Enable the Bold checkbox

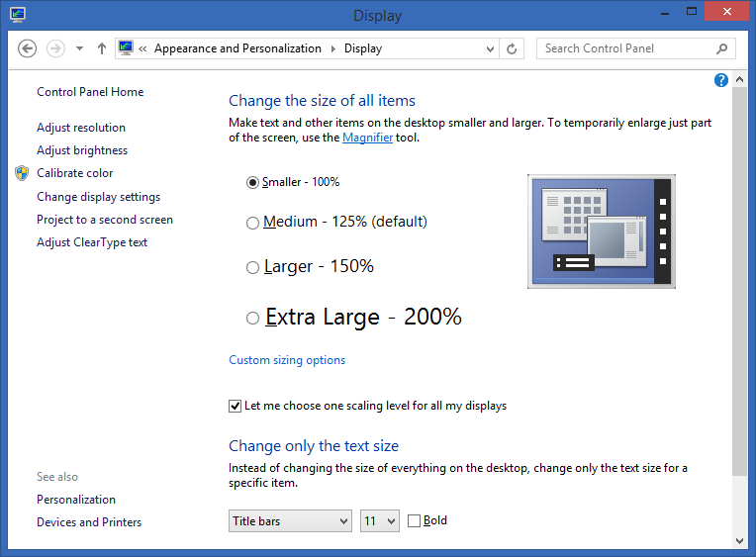(x=414, y=520)
